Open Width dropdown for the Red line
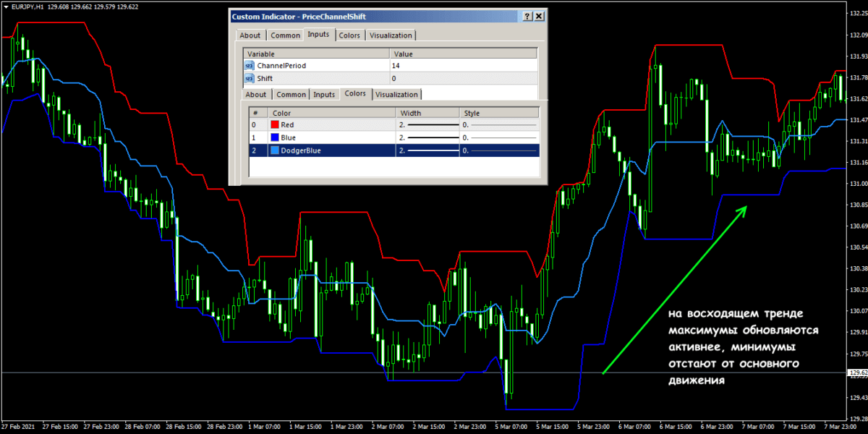868x434 pixels. pos(428,125)
